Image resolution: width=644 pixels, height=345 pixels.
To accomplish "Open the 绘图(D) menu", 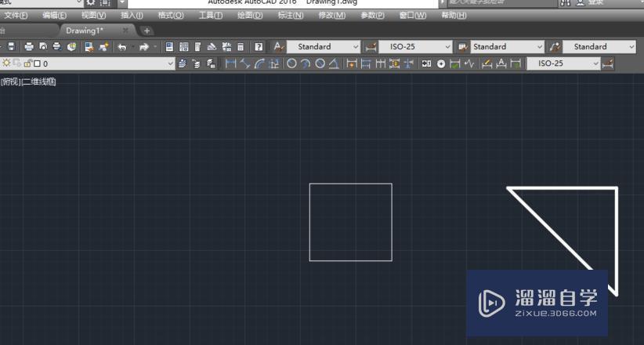I will (x=250, y=16).
